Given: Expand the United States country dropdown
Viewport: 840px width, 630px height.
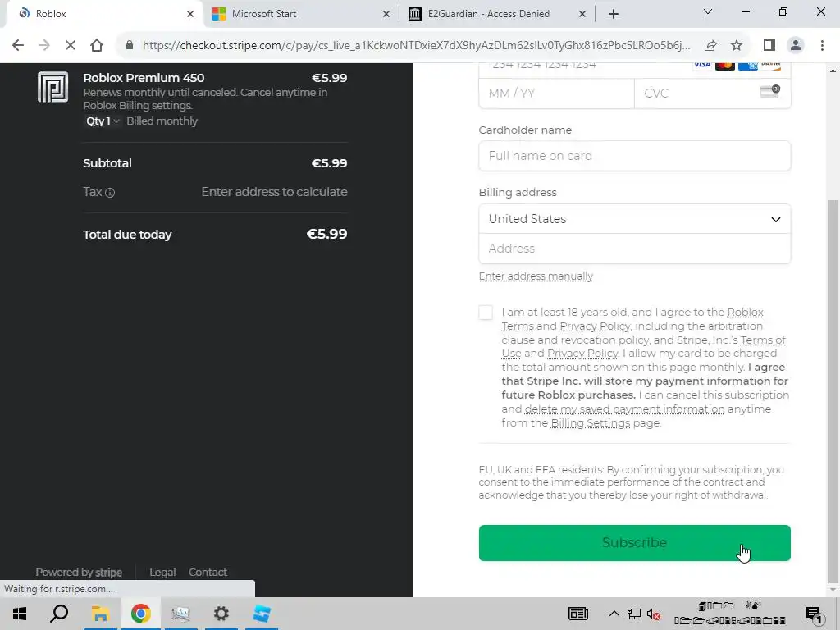Looking at the screenshot, I should 634,219.
